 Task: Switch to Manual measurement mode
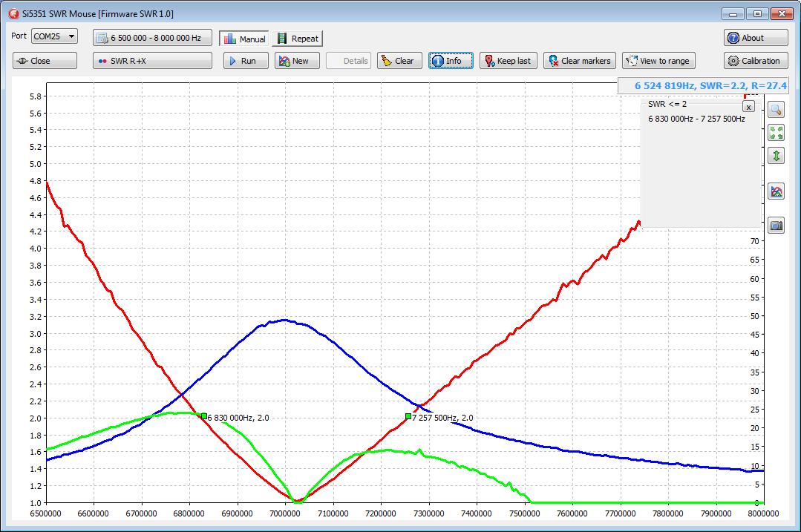[x=244, y=39]
